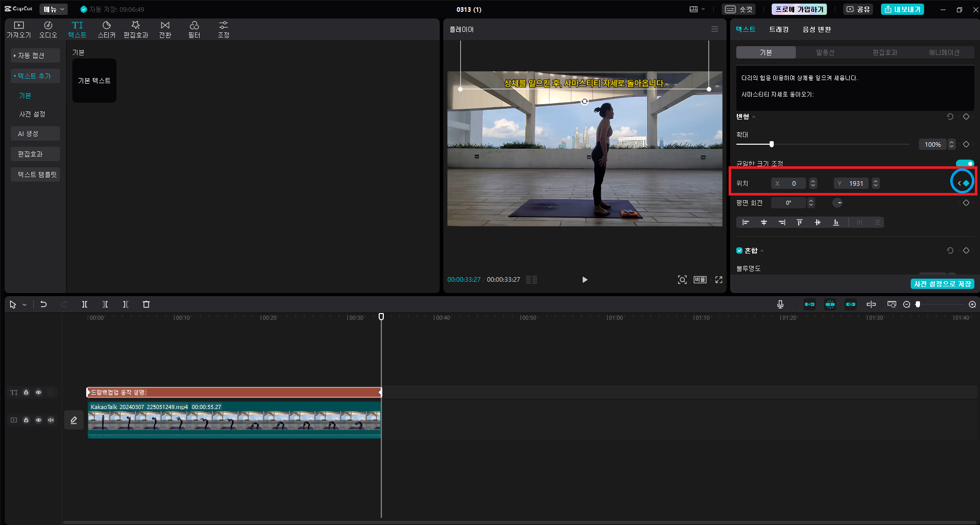Collapse the 텍스트 추가 section
This screenshot has height=525, width=980.
[x=35, y=76]
